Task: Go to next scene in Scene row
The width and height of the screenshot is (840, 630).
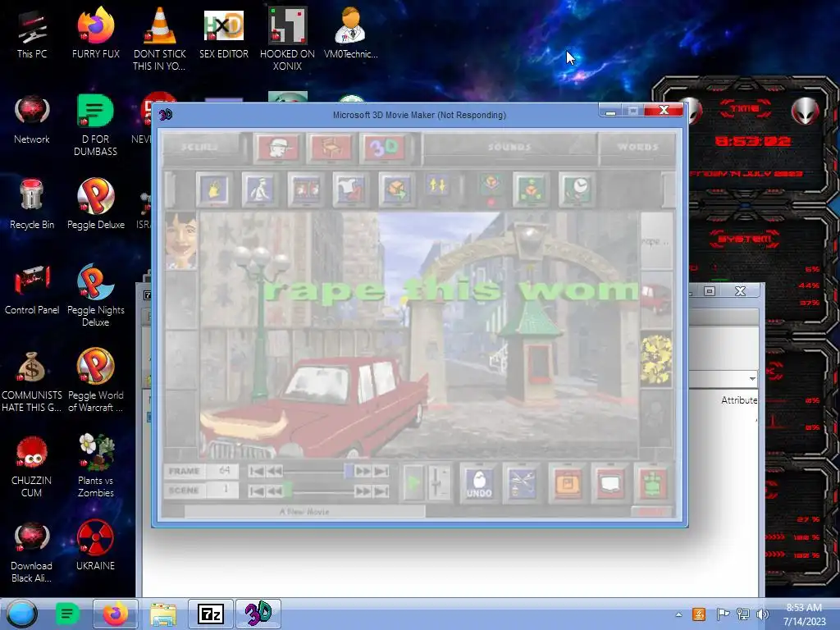Action: [x=363, y=491]
